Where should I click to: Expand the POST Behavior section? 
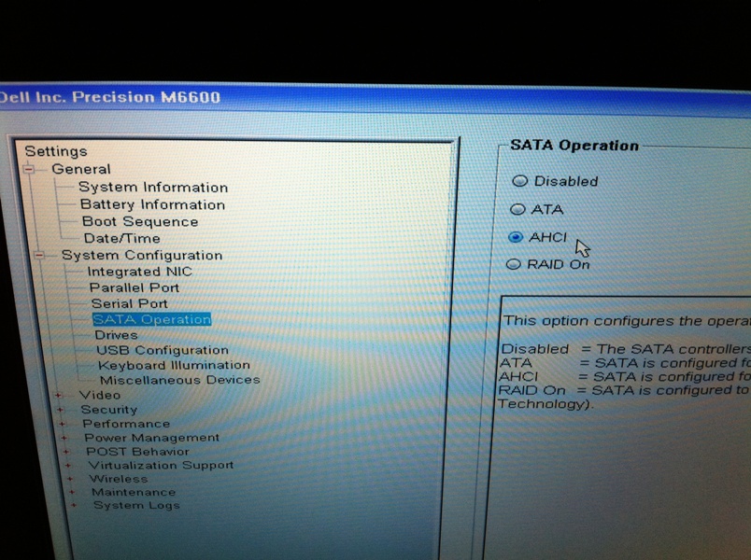tap(66, 452)
